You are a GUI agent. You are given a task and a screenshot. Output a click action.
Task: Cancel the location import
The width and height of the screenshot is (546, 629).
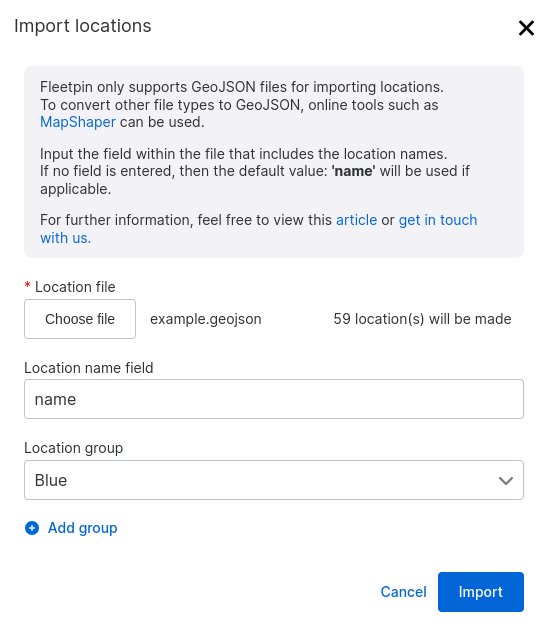pyautogui.click(x=403, y=592)
